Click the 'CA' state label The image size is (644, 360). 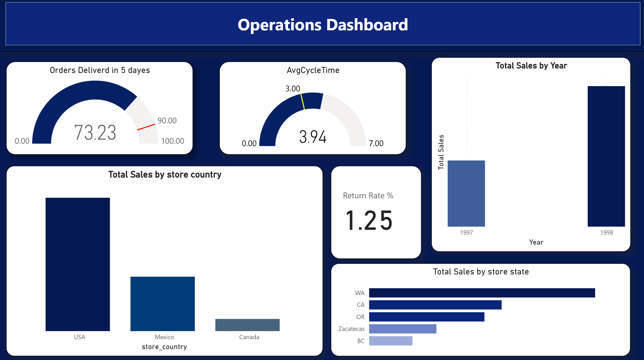pos(361,305)
